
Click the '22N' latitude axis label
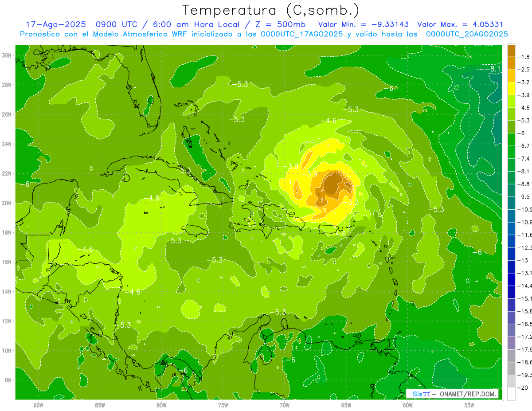[x=8, y=173]
